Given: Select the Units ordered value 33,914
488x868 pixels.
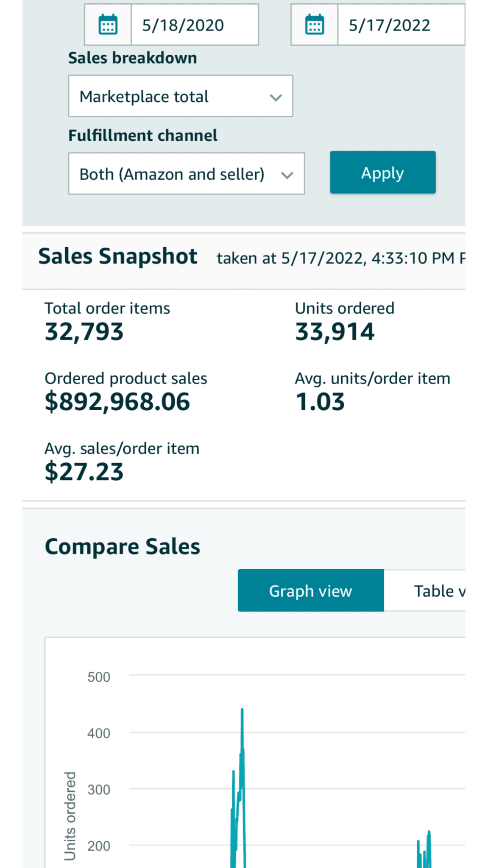Looking at the screenshot, I should (x=335, y=331).
